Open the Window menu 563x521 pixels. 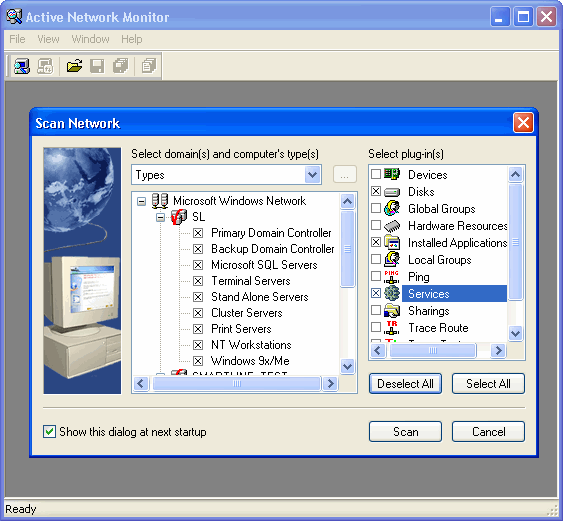pyautogui.click(x=90, y=39)
